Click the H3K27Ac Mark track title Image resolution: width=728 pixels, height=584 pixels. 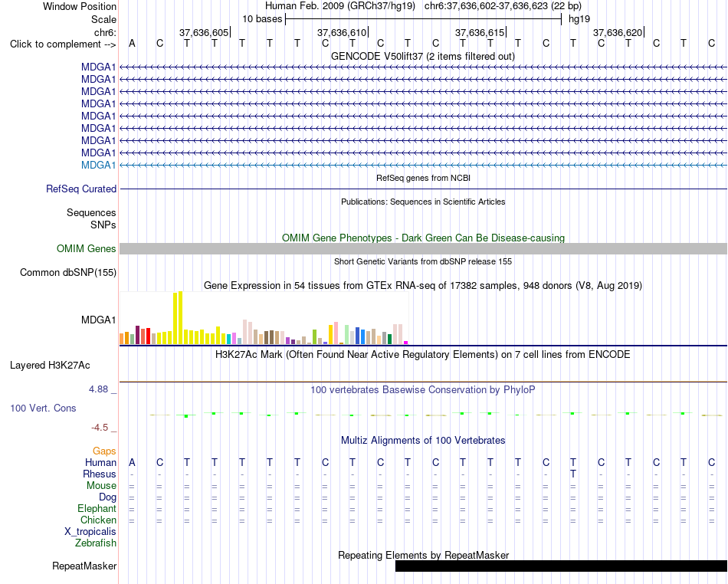click(423, 355)
